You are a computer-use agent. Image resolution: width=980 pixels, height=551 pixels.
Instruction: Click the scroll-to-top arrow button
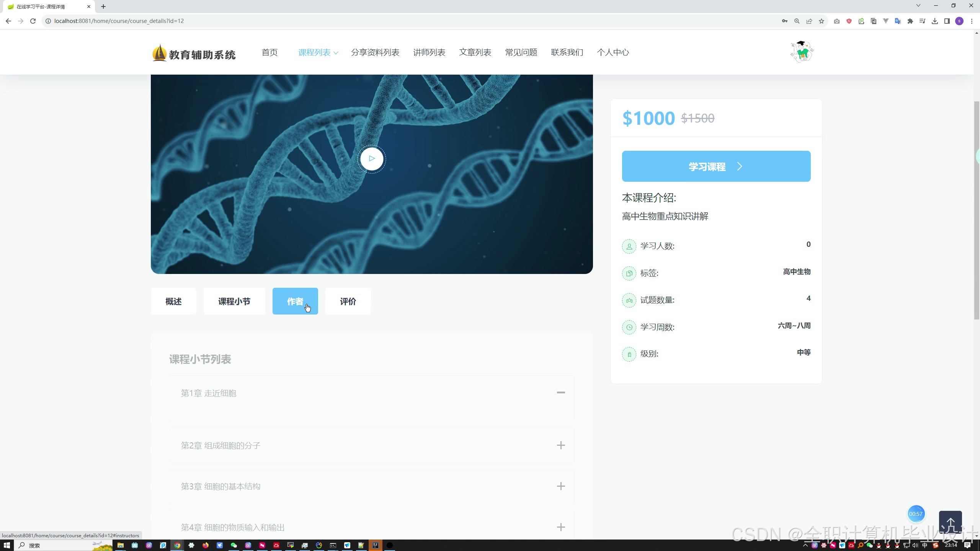(950, 523)
